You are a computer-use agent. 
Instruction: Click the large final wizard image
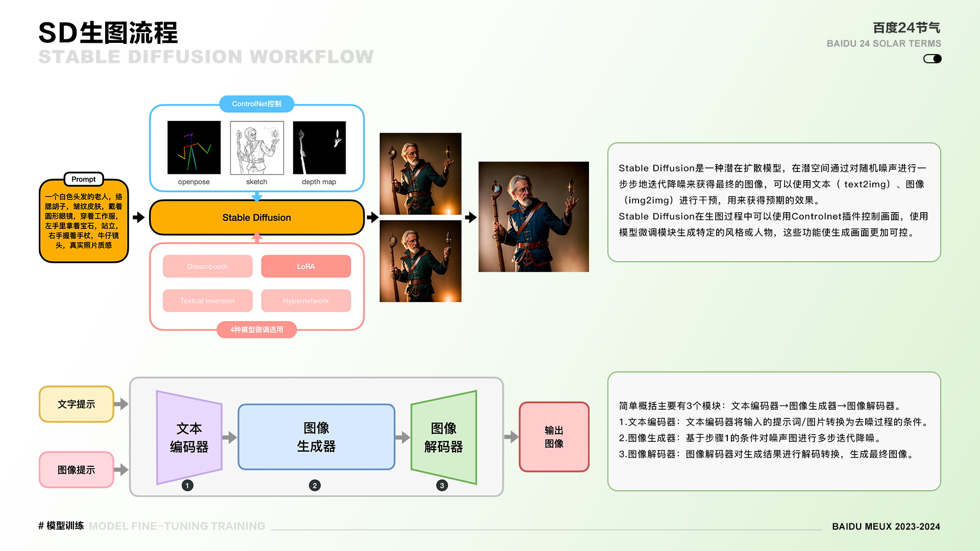click(533, 217)
